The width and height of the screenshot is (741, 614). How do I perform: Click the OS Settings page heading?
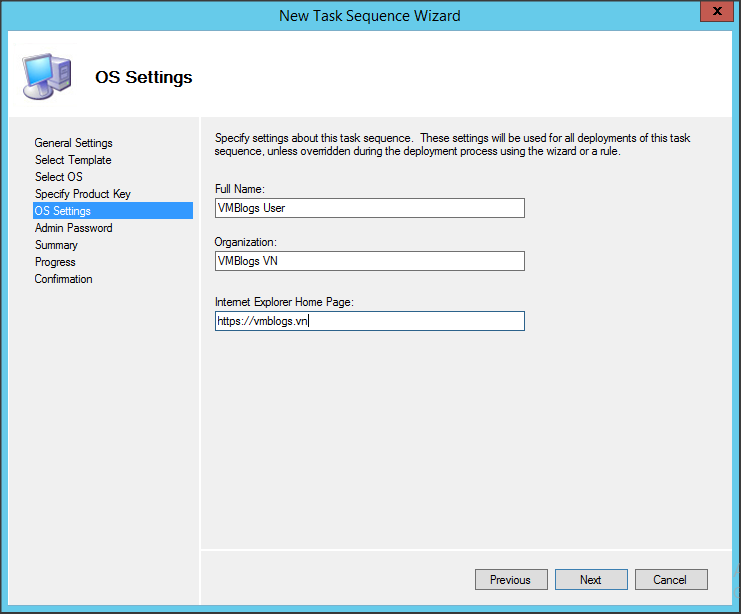[143, 77]
